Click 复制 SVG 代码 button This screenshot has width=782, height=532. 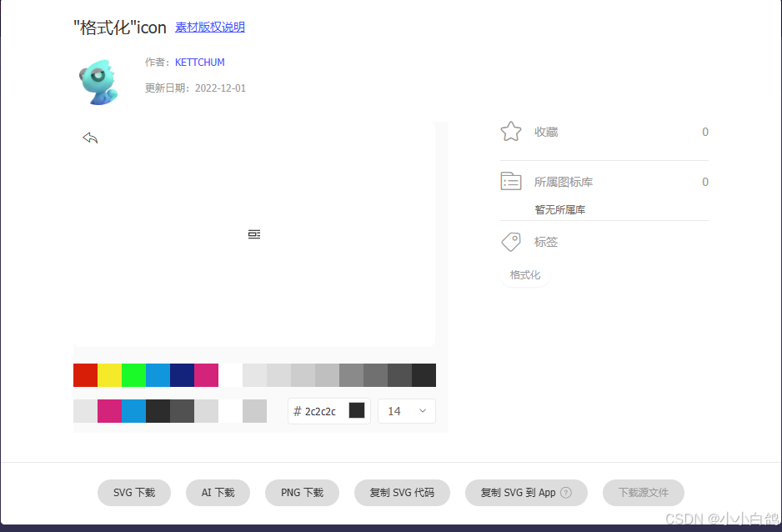pos(402,493)
